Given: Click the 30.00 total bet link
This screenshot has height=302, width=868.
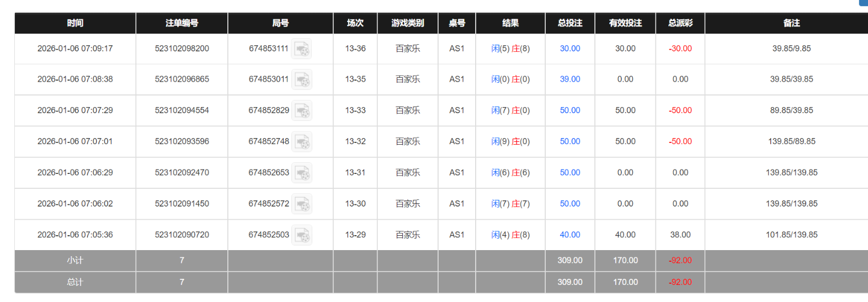Looking at the screenshot, I should click(x=569, y=49).
